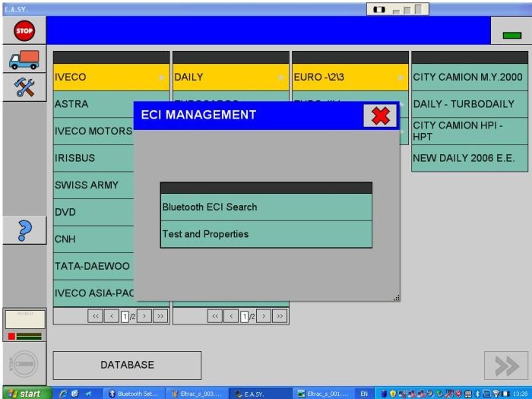Open Bluetooth Settings taskbar window
The height and width of the screenshot is (399, 532).
point(134,394)
